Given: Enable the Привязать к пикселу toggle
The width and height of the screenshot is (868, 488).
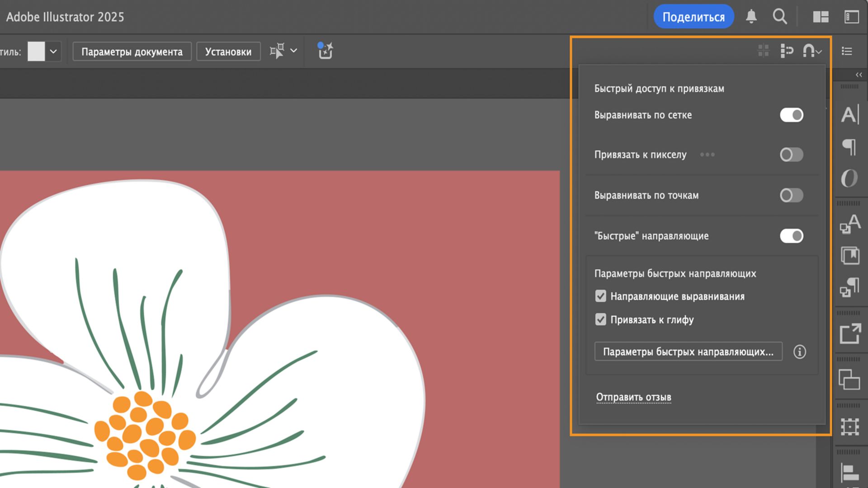Looking at the screenshot, I should [x=791, y=155].
